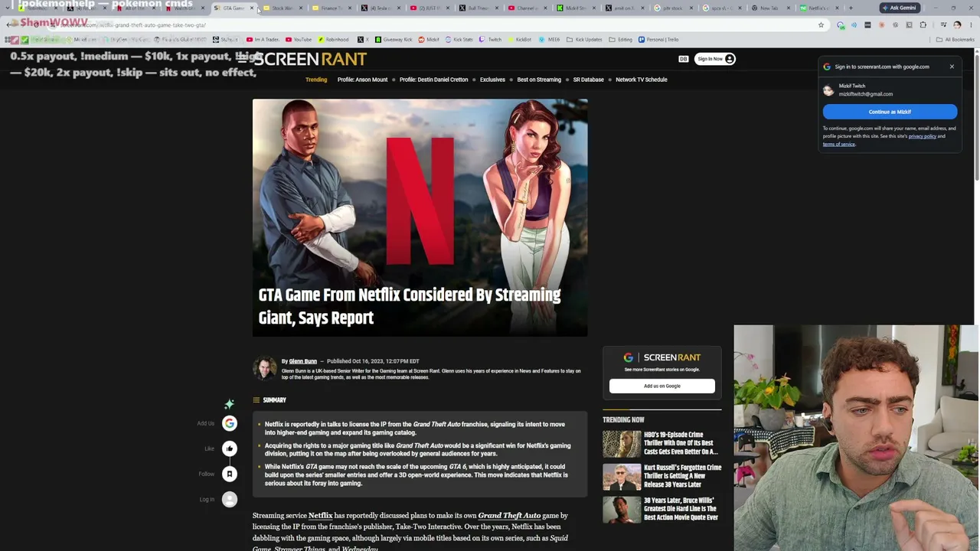Open the tab search dropdown arrow

[x=9, y=8]
